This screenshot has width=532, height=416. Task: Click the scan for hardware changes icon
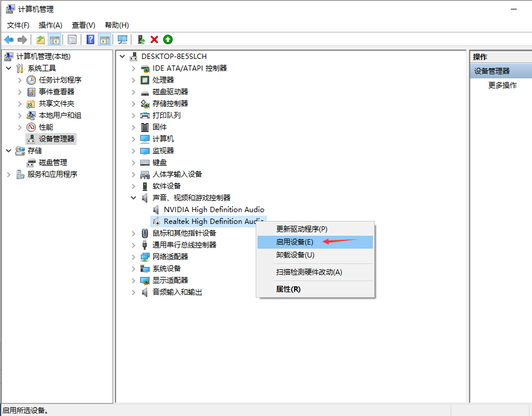point(121,39)
